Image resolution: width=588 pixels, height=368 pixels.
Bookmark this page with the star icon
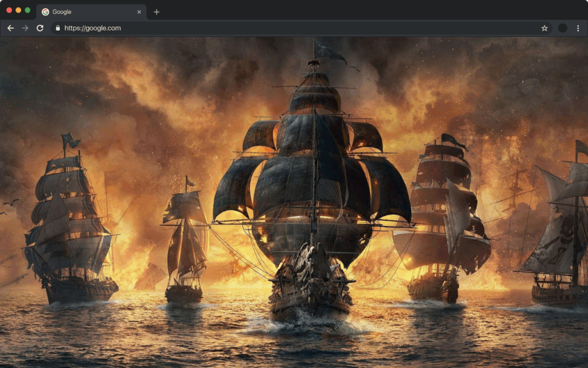544,28
